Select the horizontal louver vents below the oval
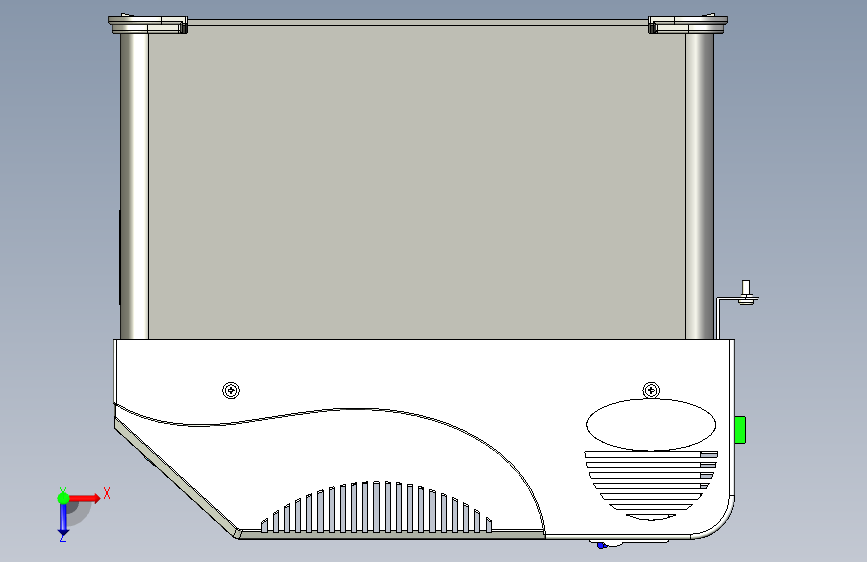 coord(651,486)
